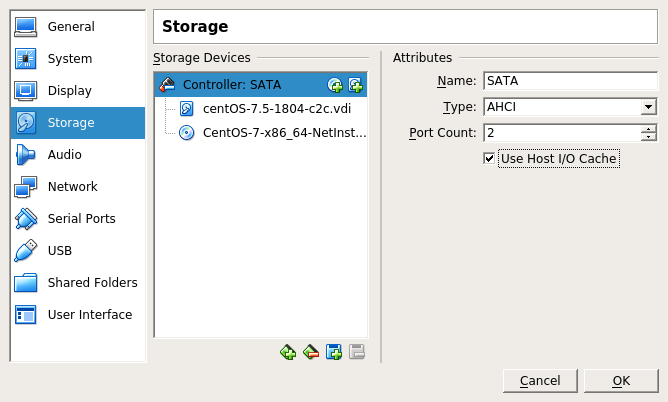Screen dimensions: 668x402
Task: Open the User Interface settings category
Action: pos(78,314)
